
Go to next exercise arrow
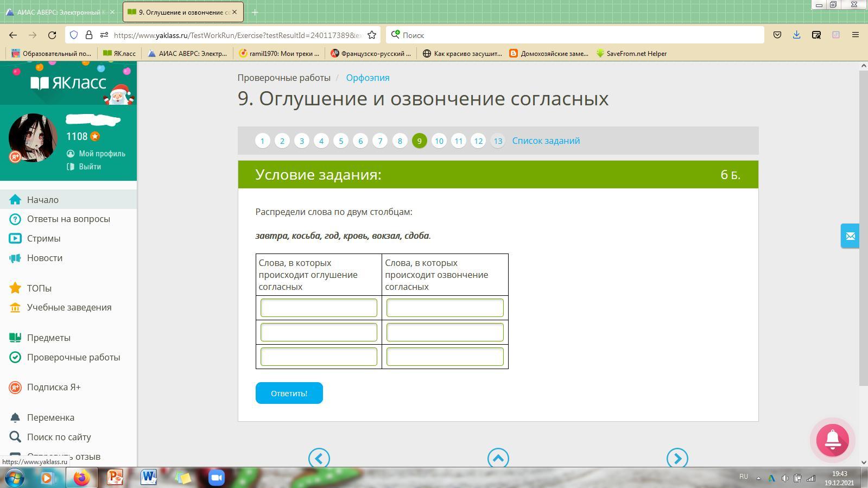click(x=677, y=458)
